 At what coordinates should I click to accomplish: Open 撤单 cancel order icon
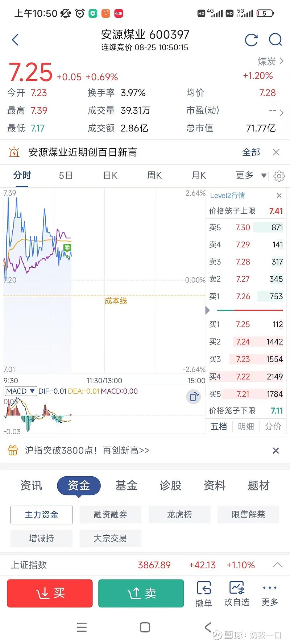(x=204, y=594)
